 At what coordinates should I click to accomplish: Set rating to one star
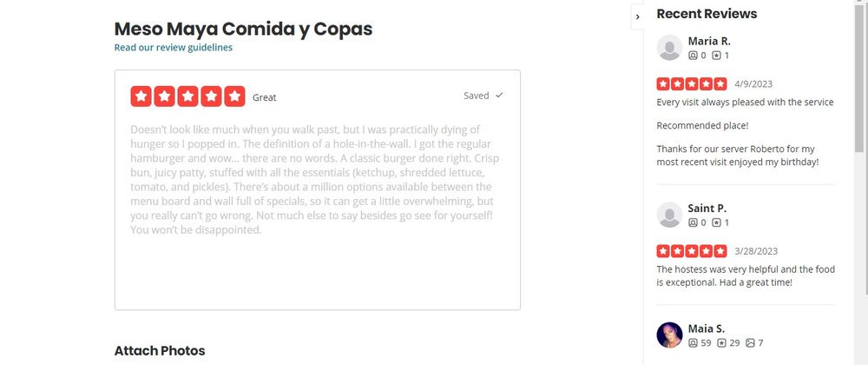tap(141, 96)
